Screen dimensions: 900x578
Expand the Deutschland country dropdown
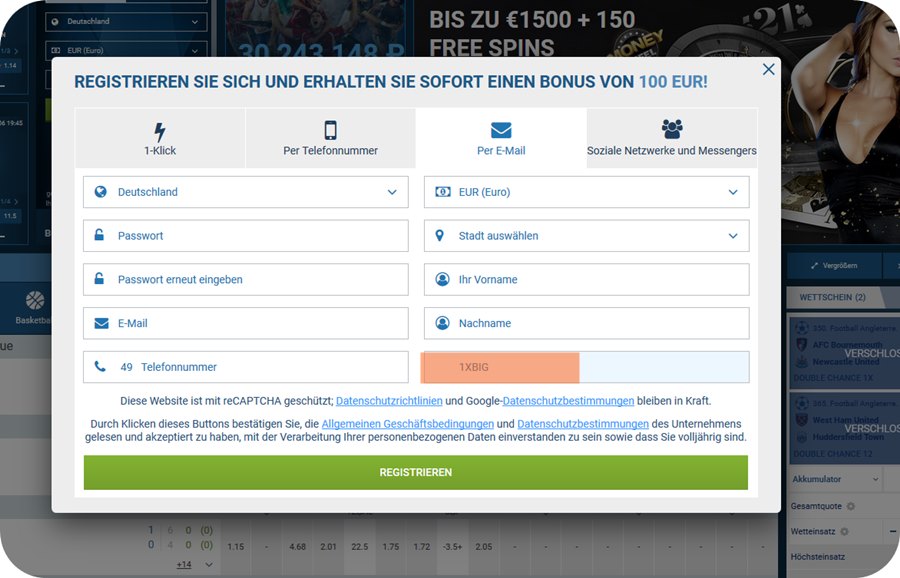(x=246, y=192)
